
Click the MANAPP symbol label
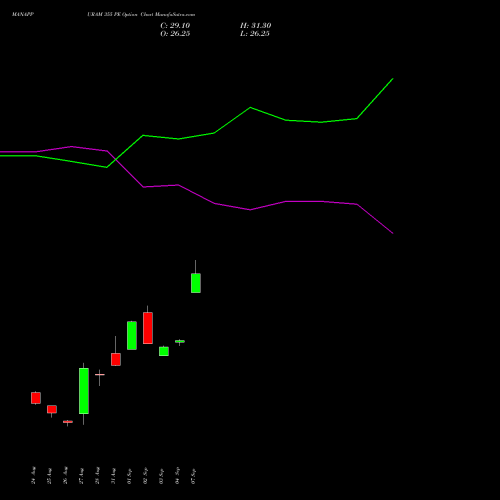pyautogui.click(x=23, y=14)
